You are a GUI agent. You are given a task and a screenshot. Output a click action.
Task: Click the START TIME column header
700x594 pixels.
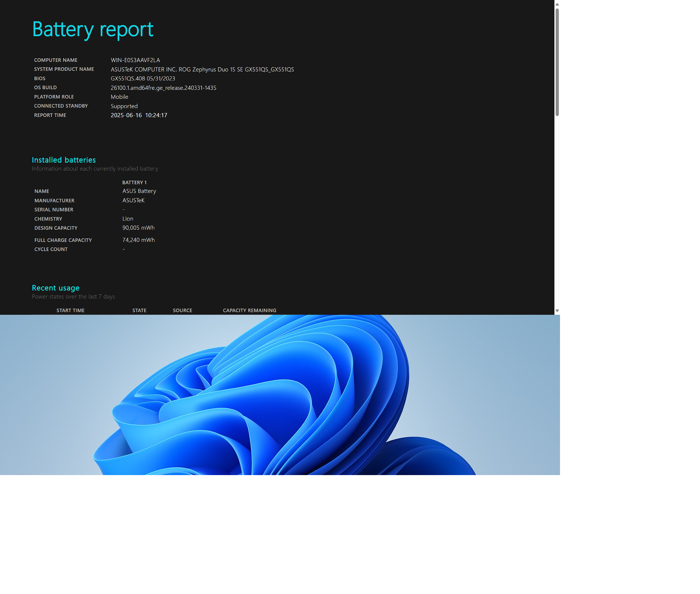click(x=70, y=310)
